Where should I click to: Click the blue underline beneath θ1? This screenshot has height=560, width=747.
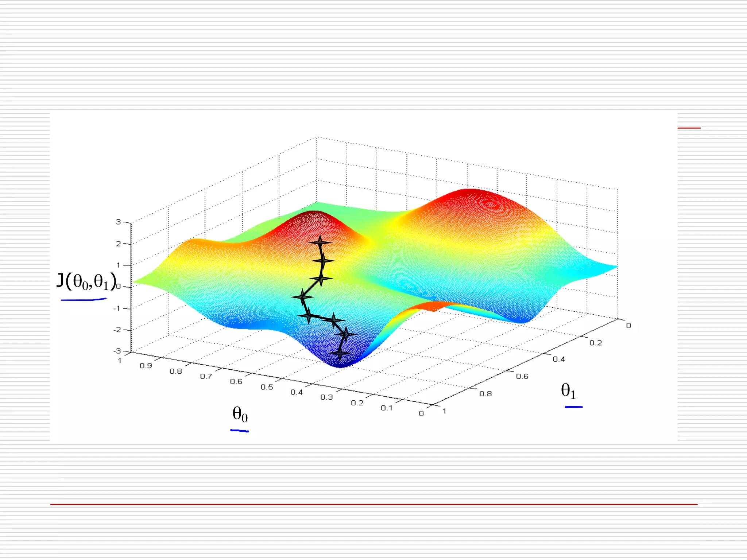(574, 407)
